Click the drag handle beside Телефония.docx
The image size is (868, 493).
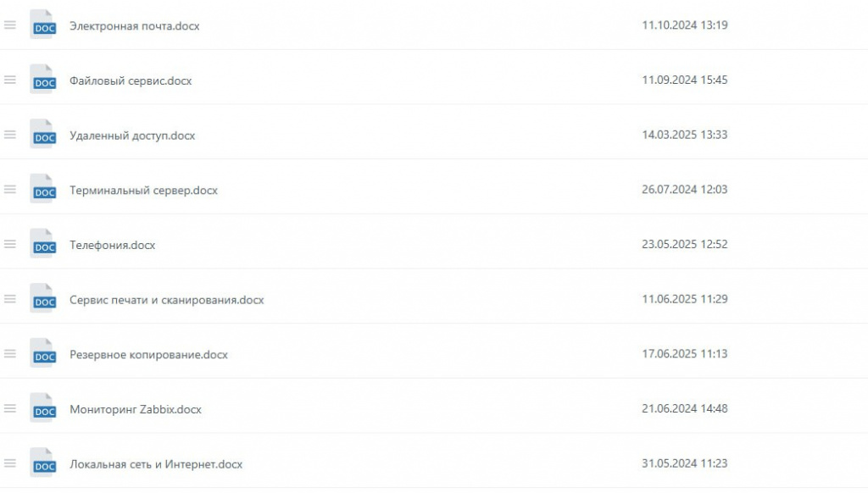tap(10, 244)
